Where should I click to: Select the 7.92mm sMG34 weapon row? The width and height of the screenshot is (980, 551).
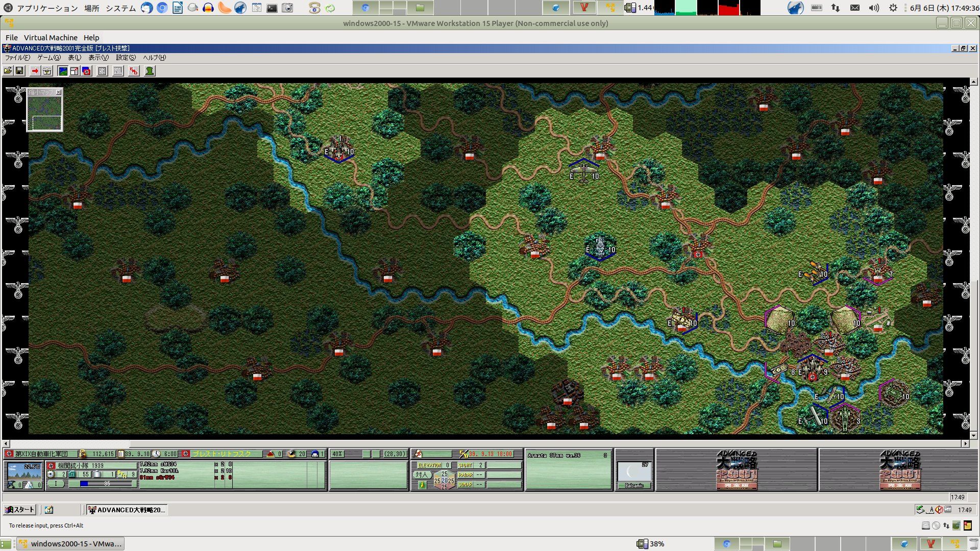coord(186,465)
